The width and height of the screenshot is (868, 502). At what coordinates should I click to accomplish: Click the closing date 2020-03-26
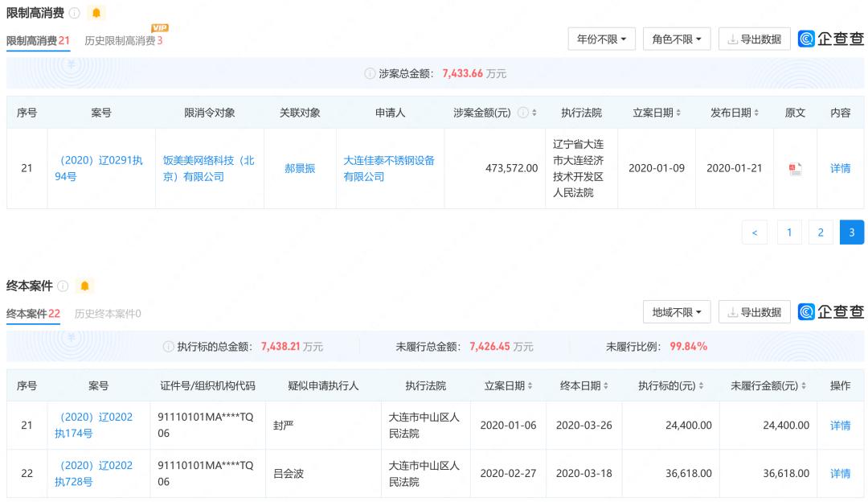pos(584,426)
